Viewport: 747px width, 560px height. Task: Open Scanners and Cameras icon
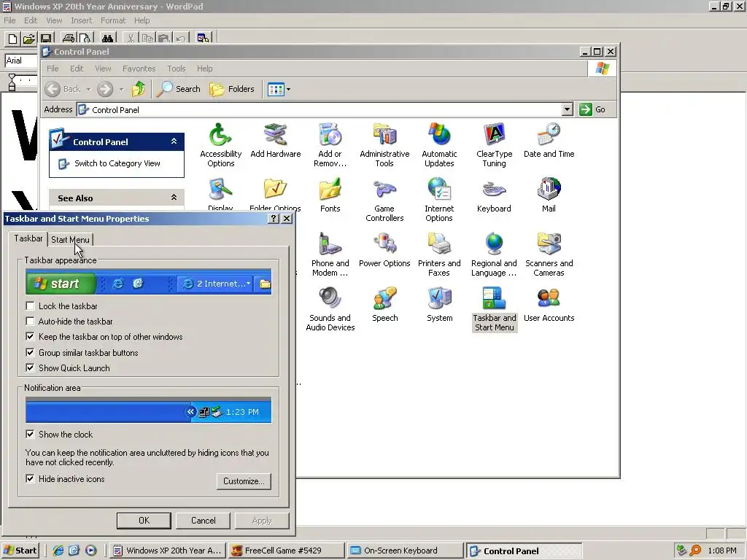(x=549, y=254)
